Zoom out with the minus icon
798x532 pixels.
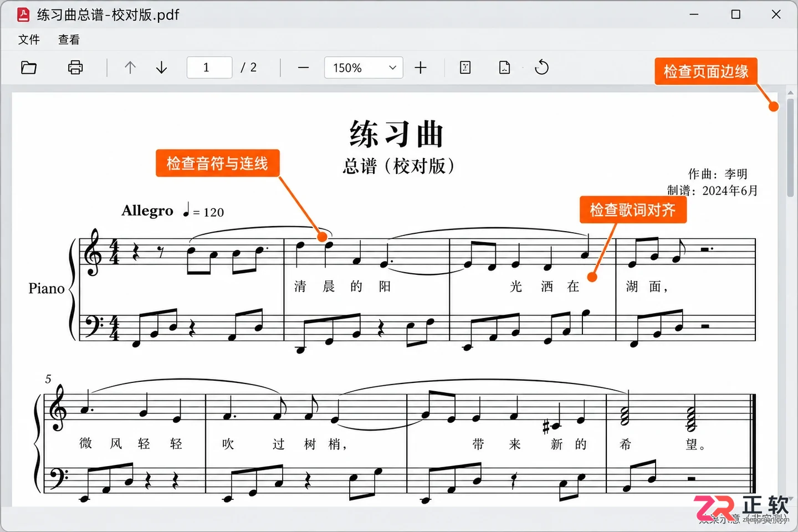(x=303, y=68)
